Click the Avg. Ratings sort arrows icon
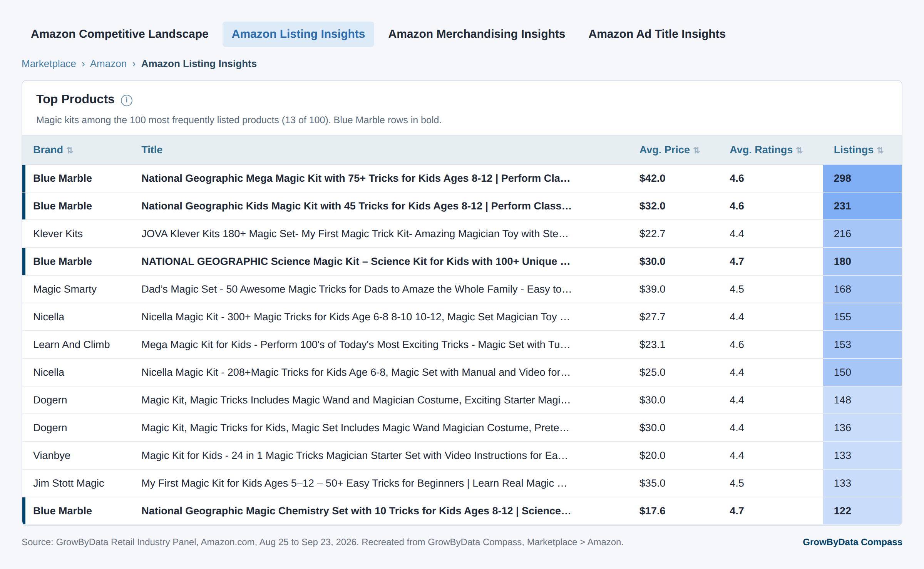Image resolution: width=924 pixels, height=569 pixels. click(x=799, y=150)
